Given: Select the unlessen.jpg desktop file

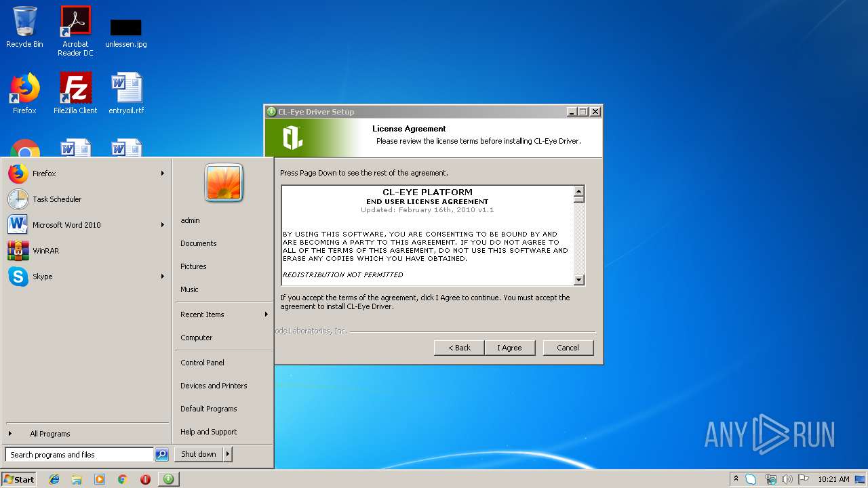Looking at the screenshot, I should [126, 33].
